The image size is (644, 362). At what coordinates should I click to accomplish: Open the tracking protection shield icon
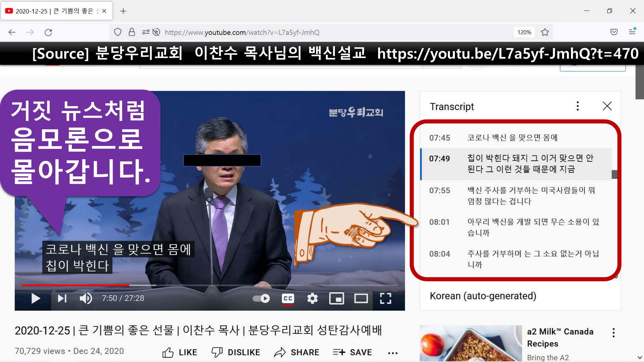tap(118, 32)
